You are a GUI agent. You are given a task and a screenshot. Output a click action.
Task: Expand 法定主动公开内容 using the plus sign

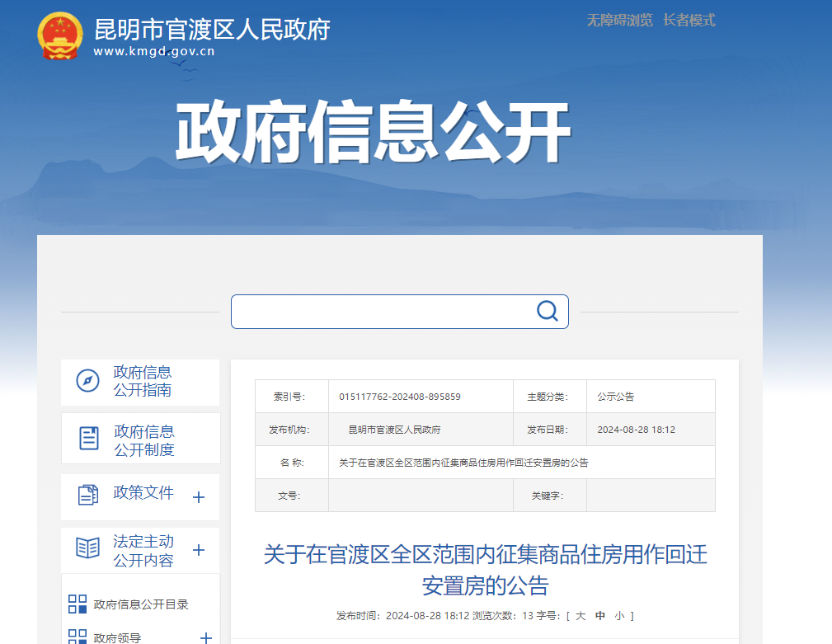[198, 550]
